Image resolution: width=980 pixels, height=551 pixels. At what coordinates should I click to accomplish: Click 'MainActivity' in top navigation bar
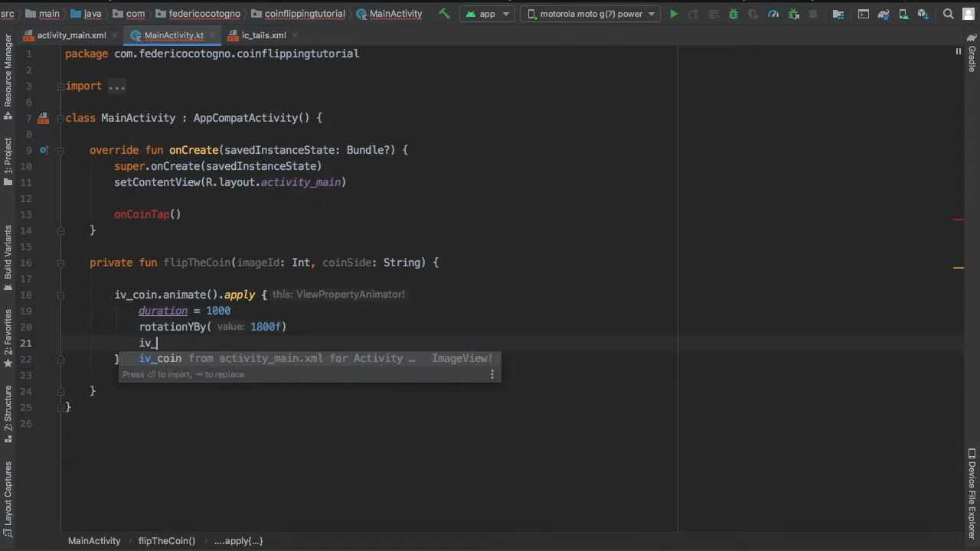(389, 14)
